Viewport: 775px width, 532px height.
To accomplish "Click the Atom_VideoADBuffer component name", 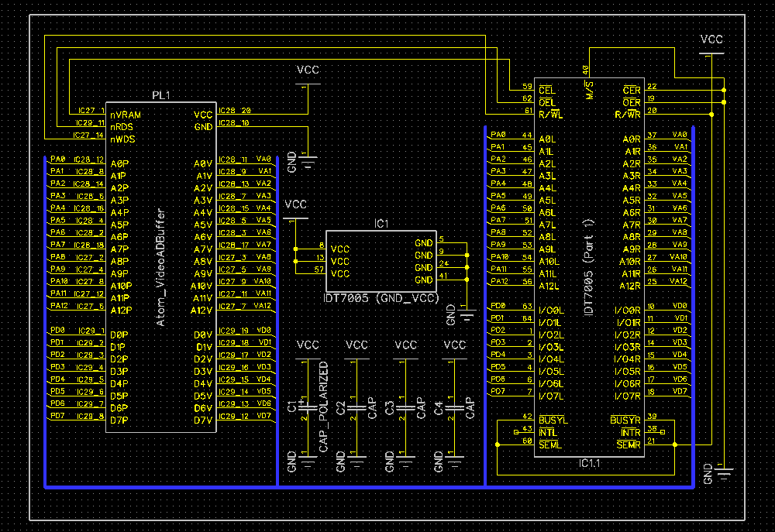I will tap(160, 267).
